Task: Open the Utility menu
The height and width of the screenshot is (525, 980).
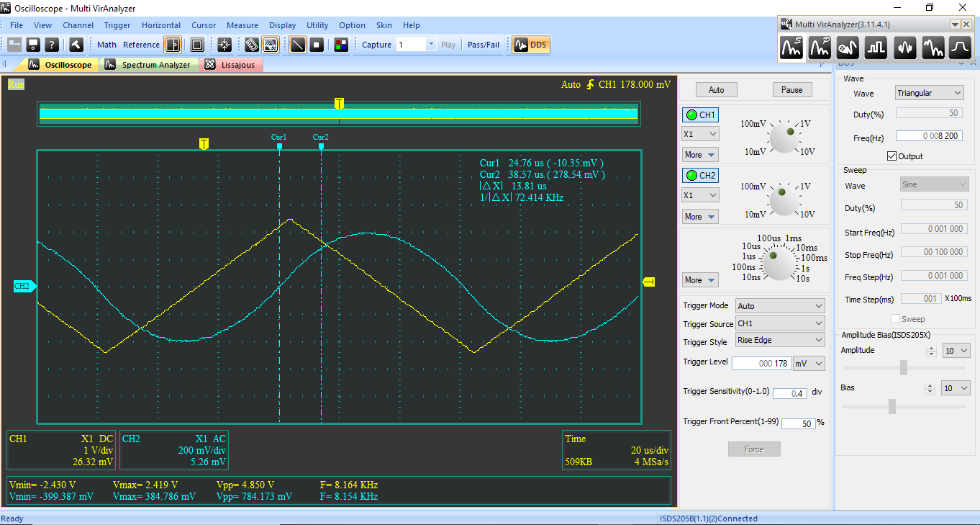Action: pos(317,25)
